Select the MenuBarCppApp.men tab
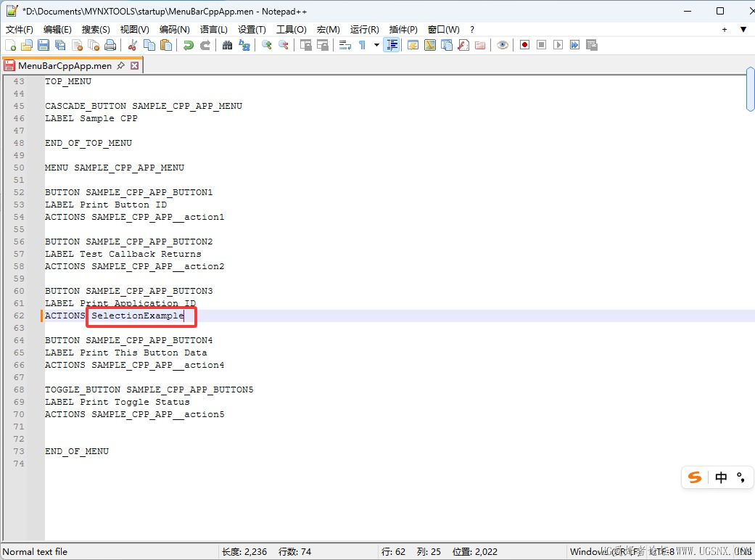 pos(65,65)
